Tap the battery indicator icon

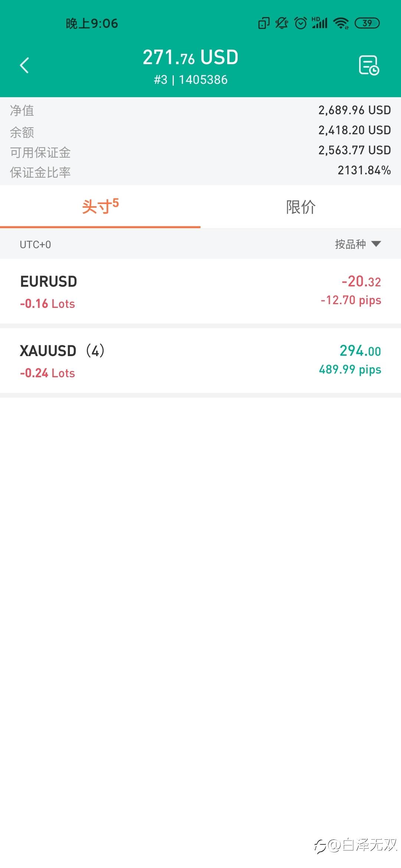(x=367, y=23)
